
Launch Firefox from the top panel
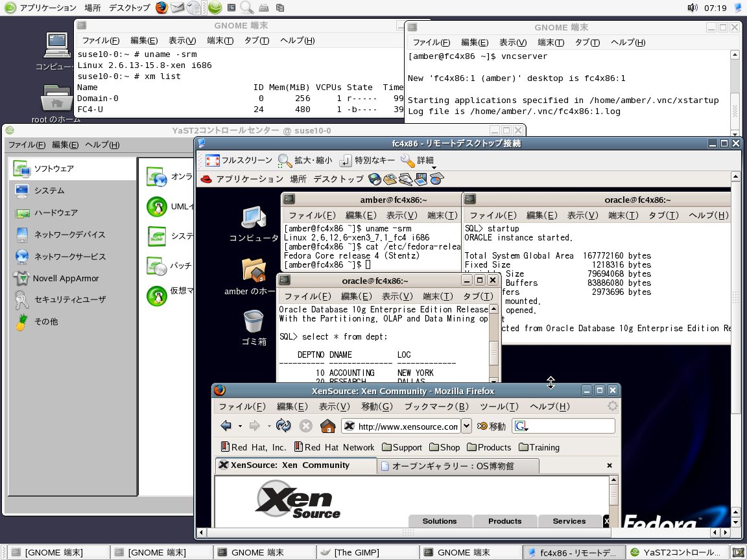pos(161,8)
